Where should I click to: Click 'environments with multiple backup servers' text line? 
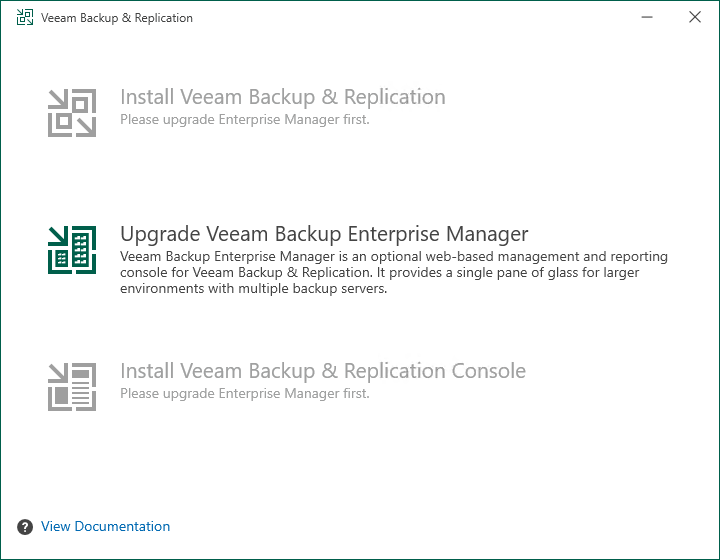[252, 289]
